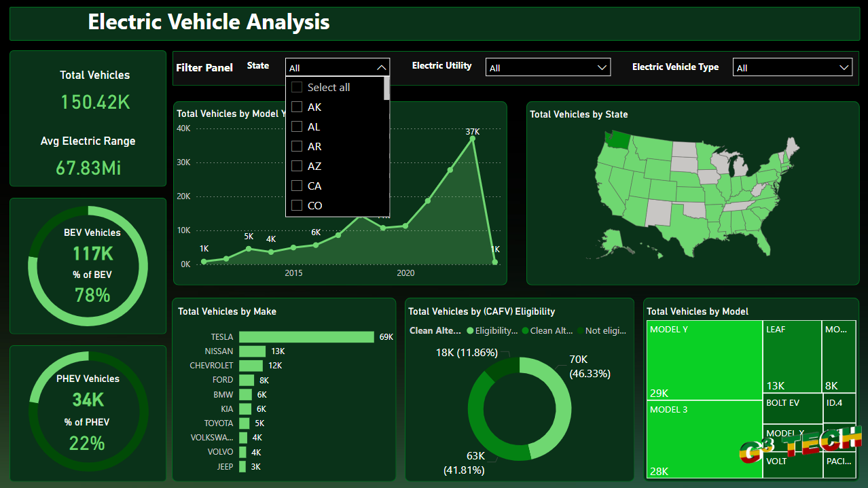Click the MODEL Y treemap tile
Viewport: 868px width, 488px height.
704,360
